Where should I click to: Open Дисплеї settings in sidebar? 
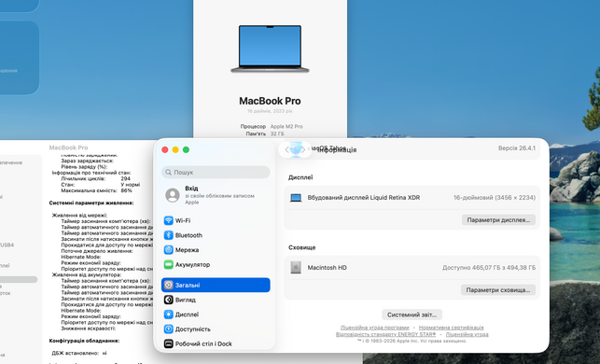pos(216,315)
